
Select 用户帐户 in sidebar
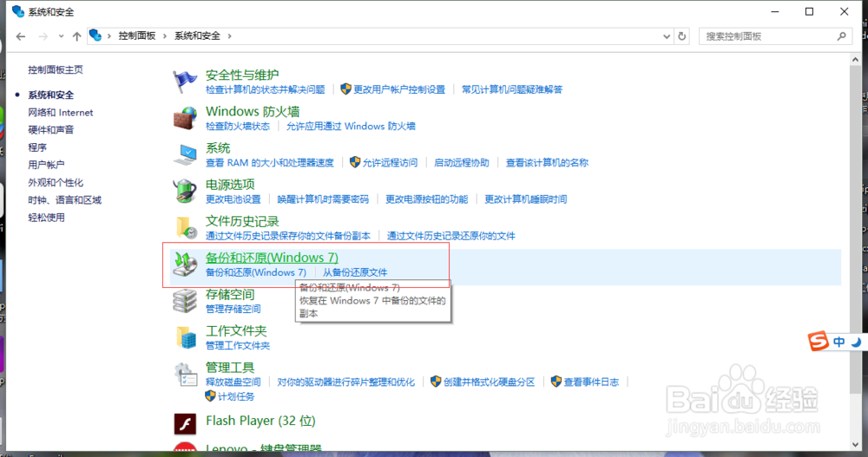(46, 165)
